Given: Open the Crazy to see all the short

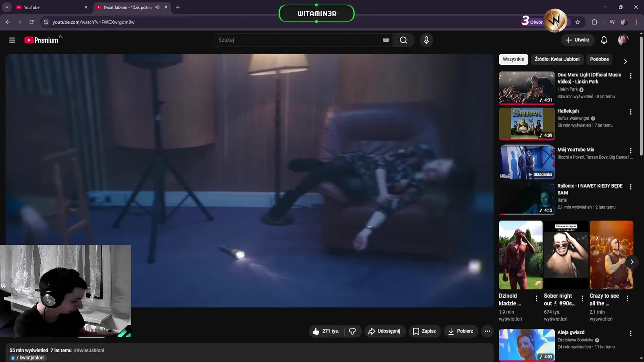Looking at the screenshot, I should [x=611, y=254].
